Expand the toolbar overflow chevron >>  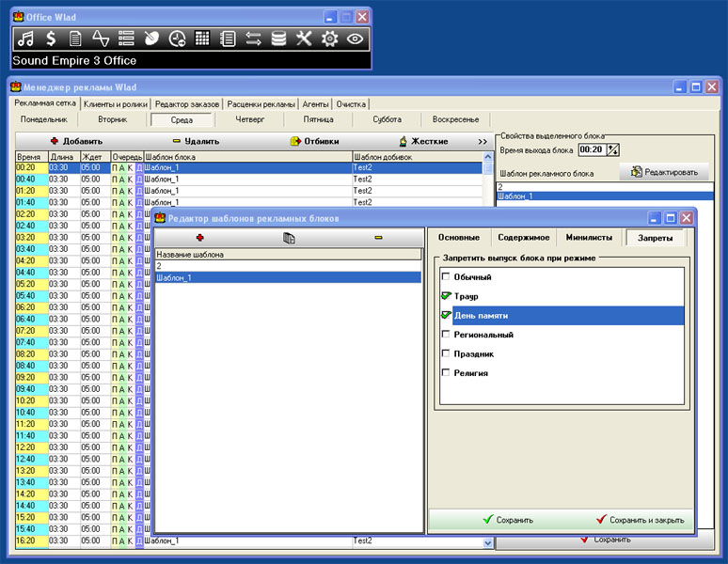pos(483,141)
